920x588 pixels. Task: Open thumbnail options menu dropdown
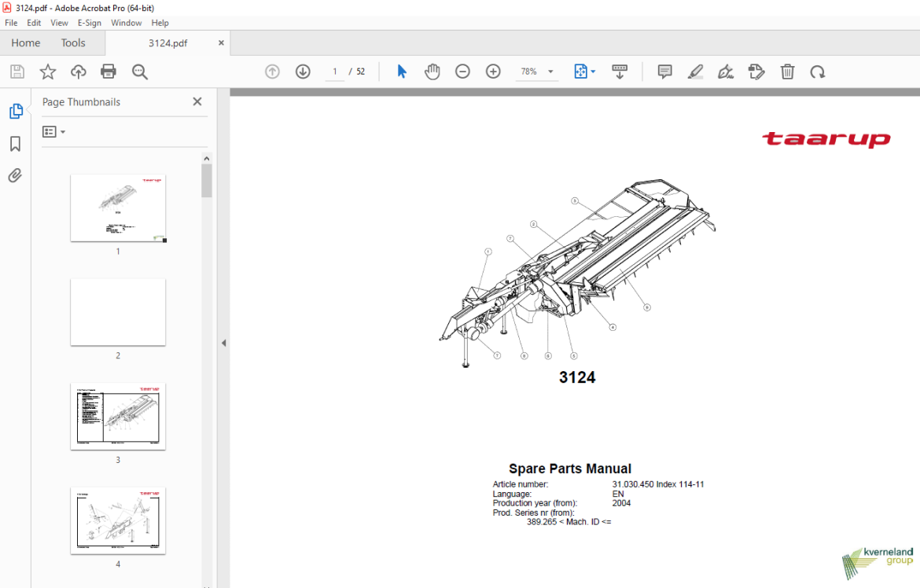point(53,132)
